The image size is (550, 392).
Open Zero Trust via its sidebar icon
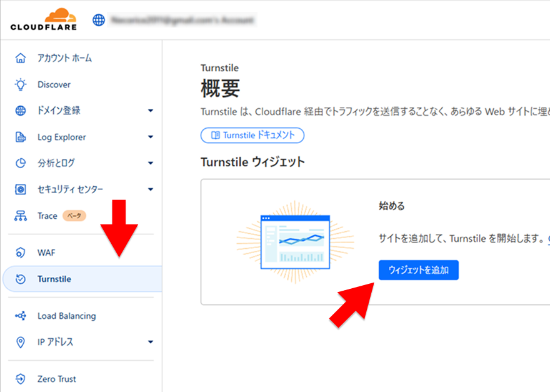tap(19, 379)
